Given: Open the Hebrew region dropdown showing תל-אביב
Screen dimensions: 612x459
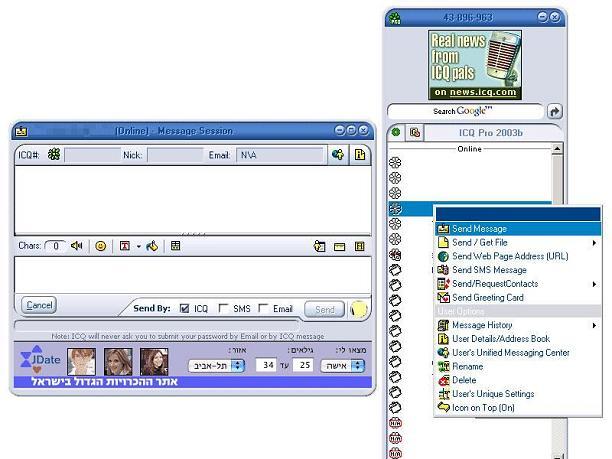Looking at the screenshot, I should tap(217, 365).
